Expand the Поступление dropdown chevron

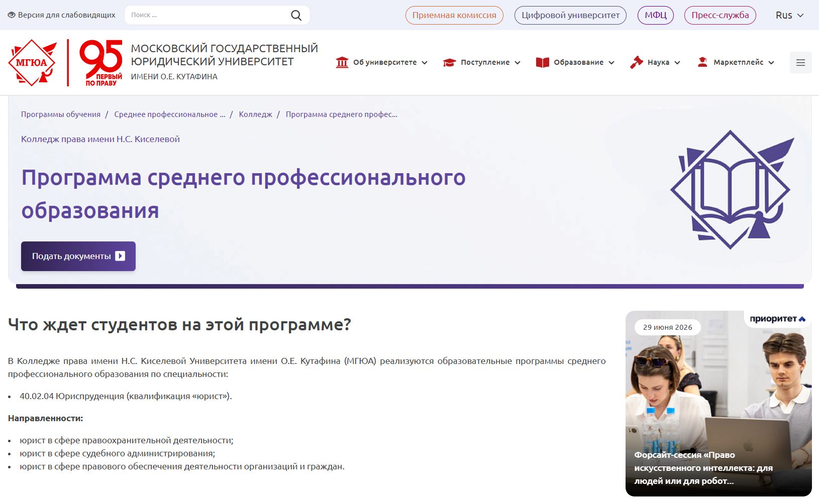click(x=518, y=63)
